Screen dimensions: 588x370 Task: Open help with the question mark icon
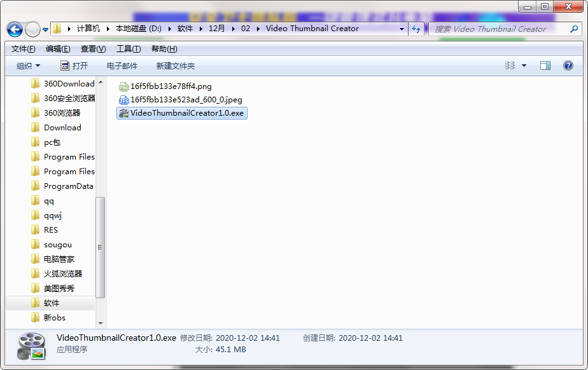click(568, 65)
